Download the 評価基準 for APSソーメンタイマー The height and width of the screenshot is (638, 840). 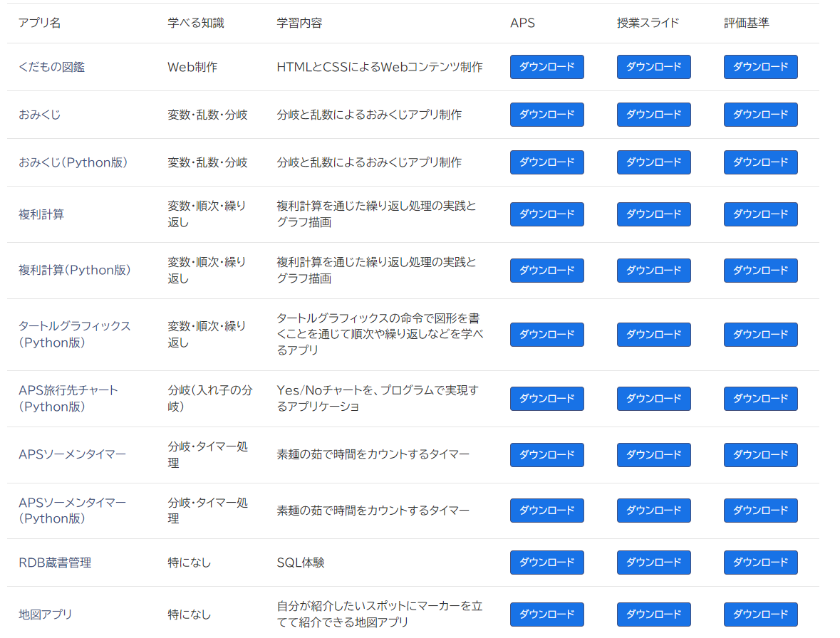point(760,455)
